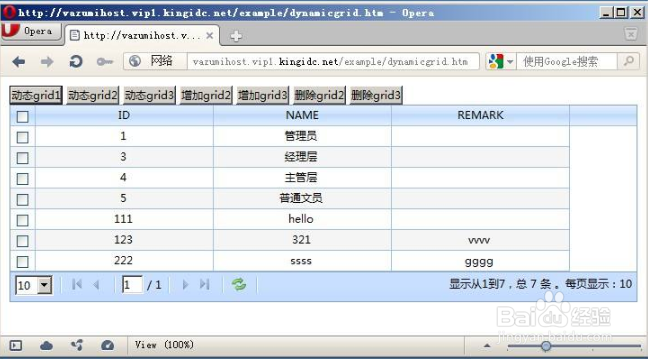Viewport: 648px width, 360px height.
Task: Check the row with ID 1
Action: click(x=23, y=137)
